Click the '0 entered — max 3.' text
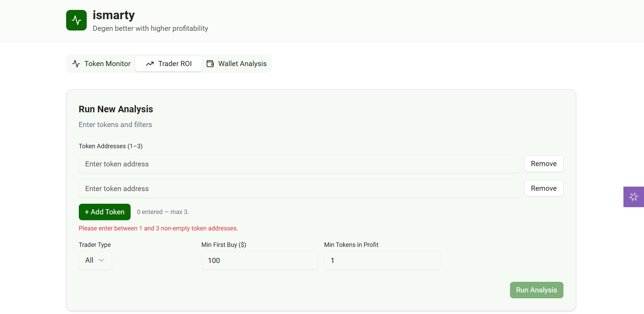This screenshot has width=644, height=314. [x=163, y=212]
